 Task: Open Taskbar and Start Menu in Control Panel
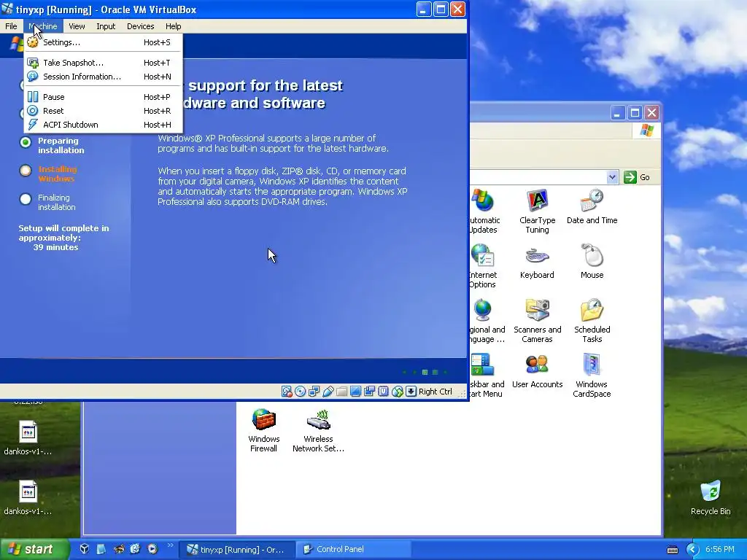coord(487,376)
